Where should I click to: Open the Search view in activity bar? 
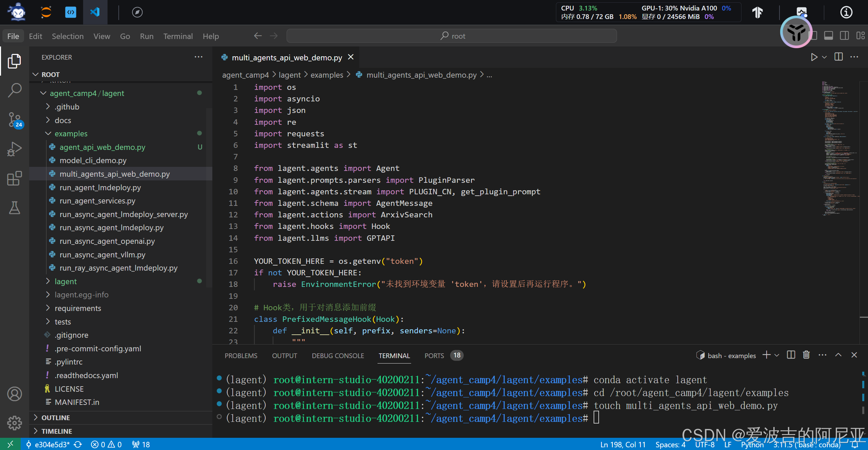pos(15,91)
